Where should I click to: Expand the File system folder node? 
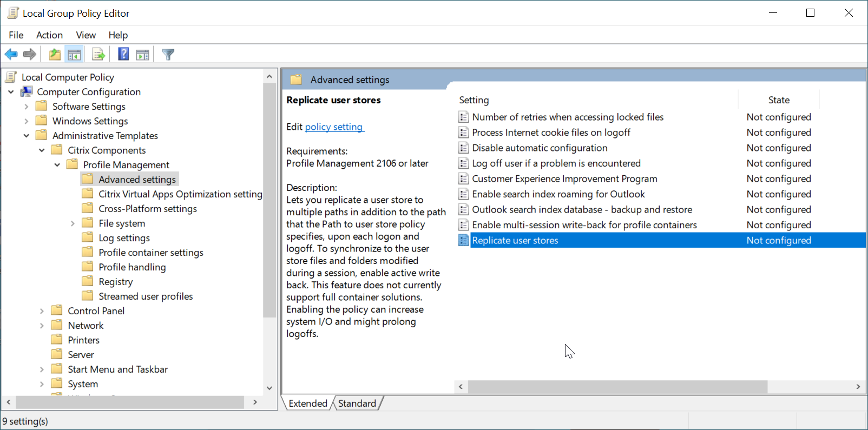click(x=73, y=223)
